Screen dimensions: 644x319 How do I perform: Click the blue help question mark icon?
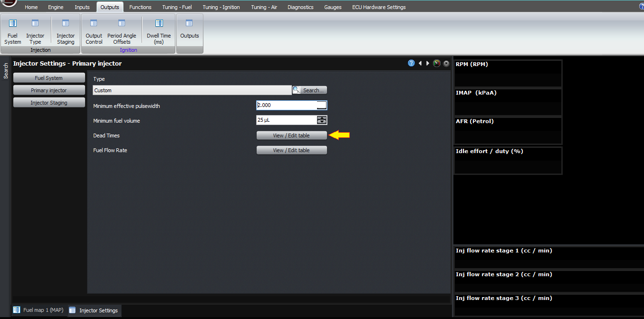[x=412, y=63]
